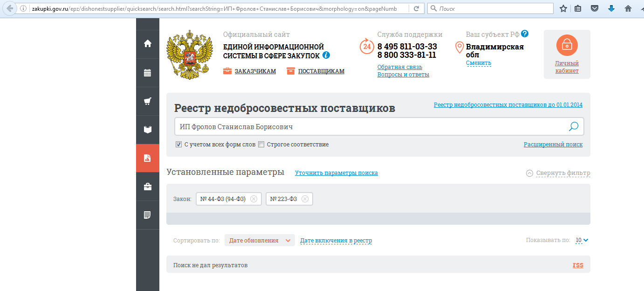Open Показывать по count dropdown
The width and height of the screenshot is (644, 291).
tap(582, 240)
